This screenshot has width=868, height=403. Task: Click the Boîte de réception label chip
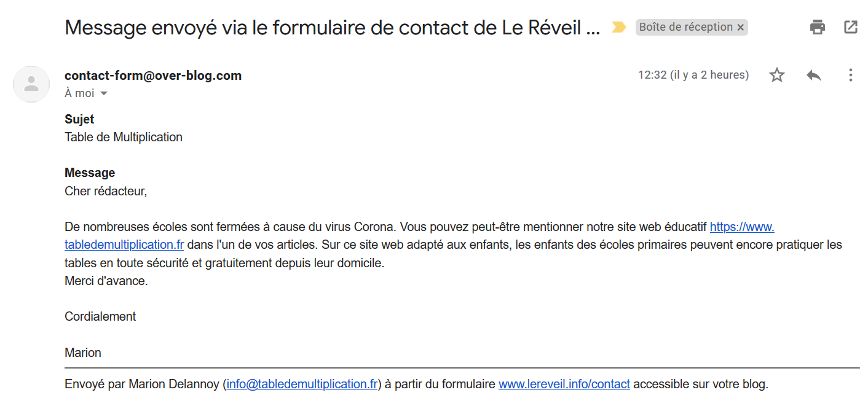coord(686,27)
